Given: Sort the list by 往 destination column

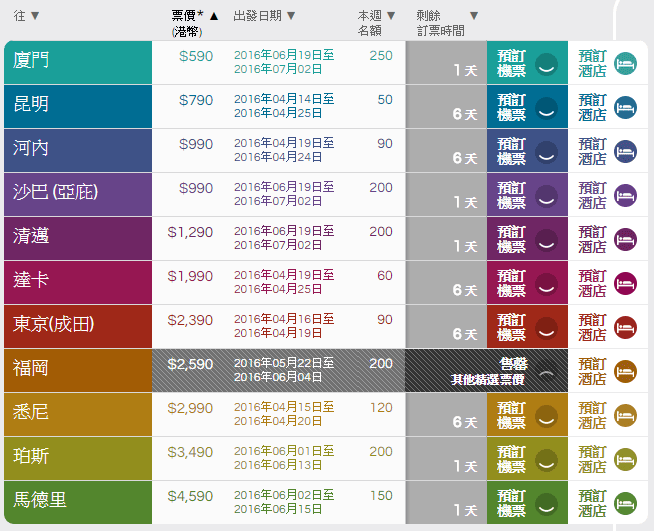Looking at the screenshot, I should pos(27,16).
